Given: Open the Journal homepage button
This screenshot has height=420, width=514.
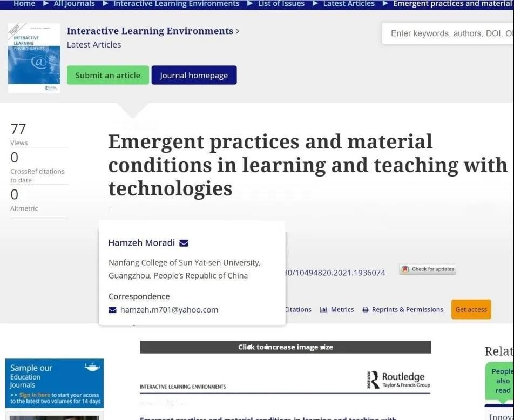Looking at the screenshot, I should pos(194,75).
